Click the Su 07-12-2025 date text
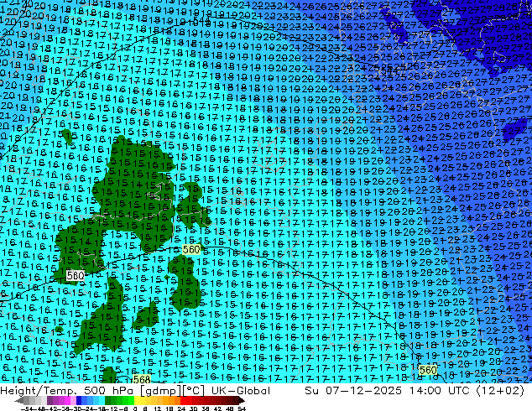The width and height of the screenshot is (532, 411). (x=354, y=391)
